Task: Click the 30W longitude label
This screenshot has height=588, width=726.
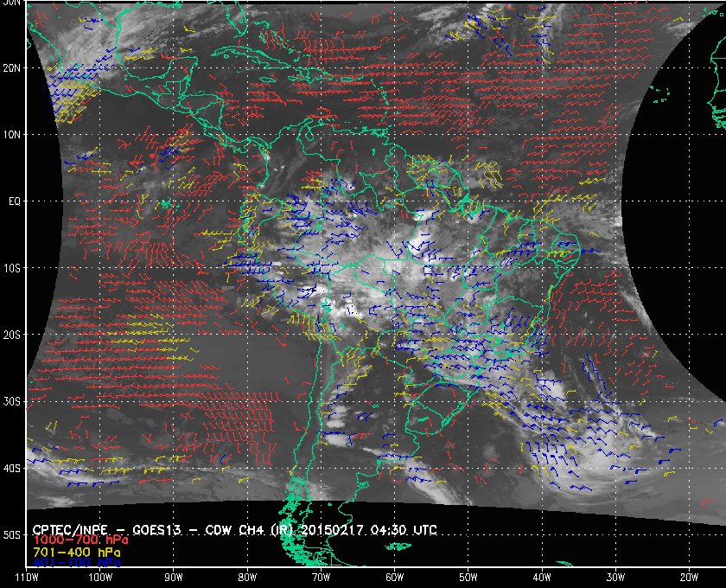Action: point(615,578)
